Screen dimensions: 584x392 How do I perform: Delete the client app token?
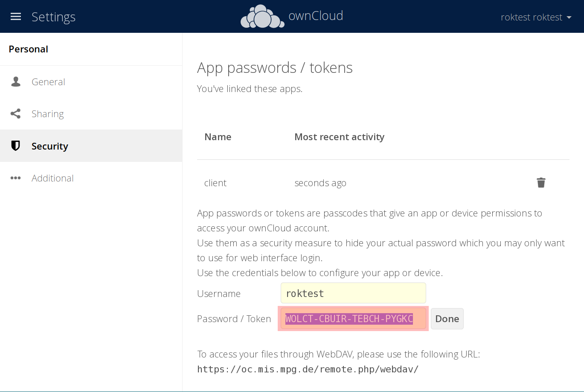541,183
